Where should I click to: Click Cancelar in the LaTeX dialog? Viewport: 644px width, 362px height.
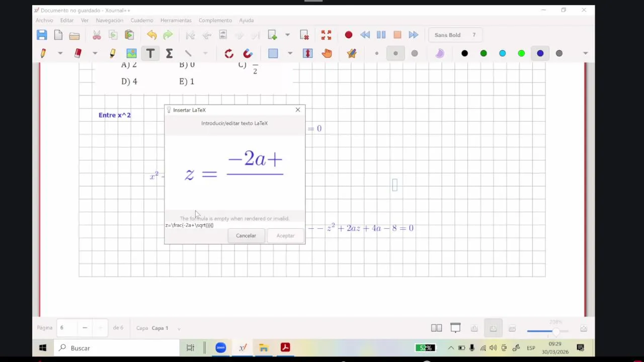(x=246, y=236)
